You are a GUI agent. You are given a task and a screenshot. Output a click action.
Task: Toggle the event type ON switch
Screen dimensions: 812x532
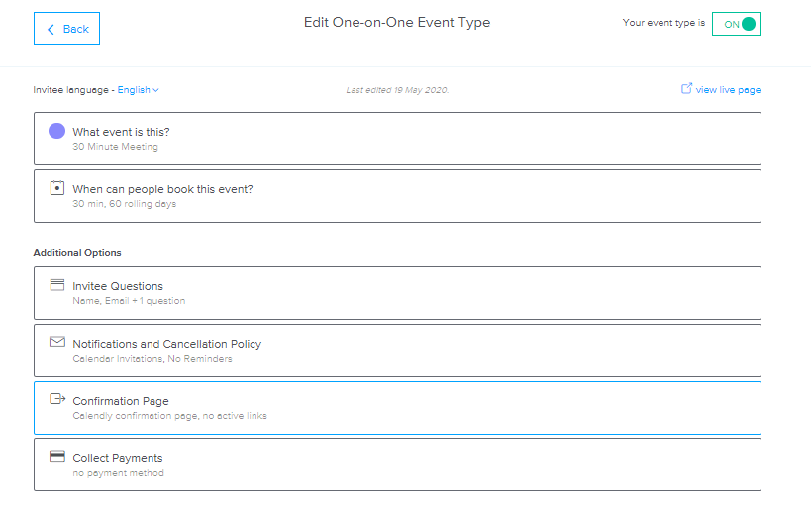pos(736,24)
